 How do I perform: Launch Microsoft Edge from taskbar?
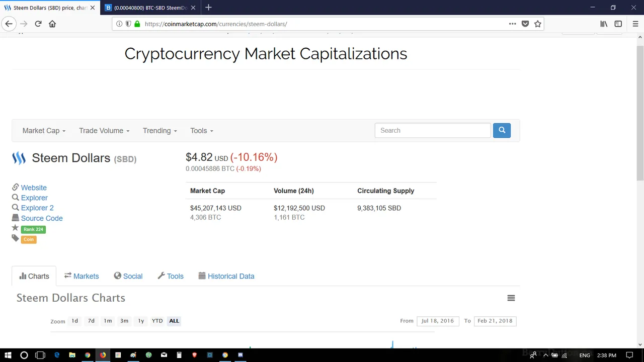click(x=57, y=355)
